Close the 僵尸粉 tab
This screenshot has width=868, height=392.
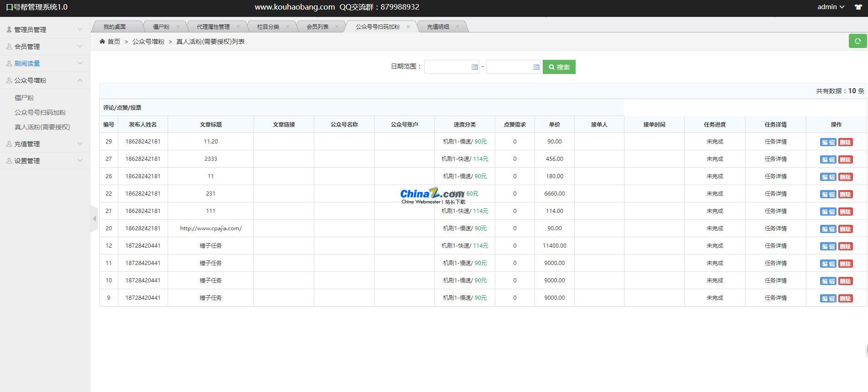178,26
